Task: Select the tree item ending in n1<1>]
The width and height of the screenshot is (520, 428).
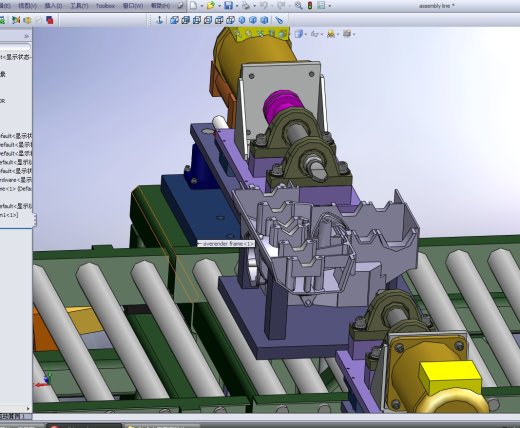Action: coord(9,215)
